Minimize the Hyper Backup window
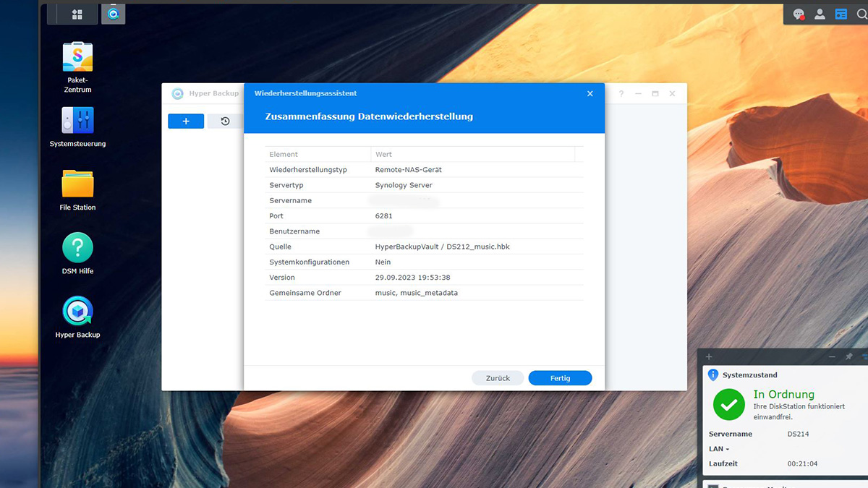This screenshot has width=868, height=488. tap(638, 94)
